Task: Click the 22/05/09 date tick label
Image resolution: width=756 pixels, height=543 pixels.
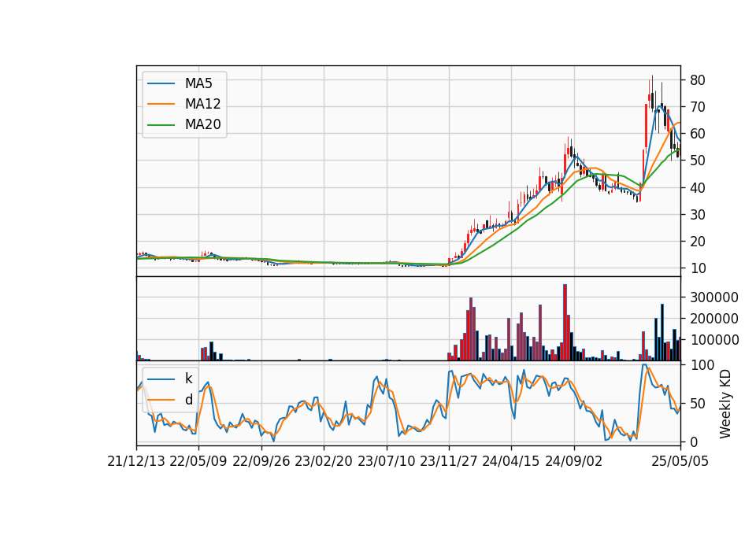Action: [x=198, y=462]
